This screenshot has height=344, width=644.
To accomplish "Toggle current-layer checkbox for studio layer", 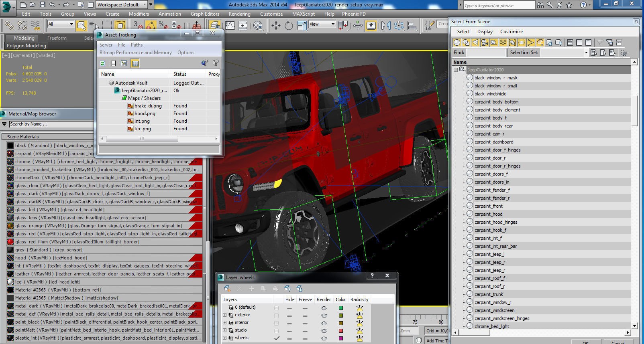I will tap(276, 330).
